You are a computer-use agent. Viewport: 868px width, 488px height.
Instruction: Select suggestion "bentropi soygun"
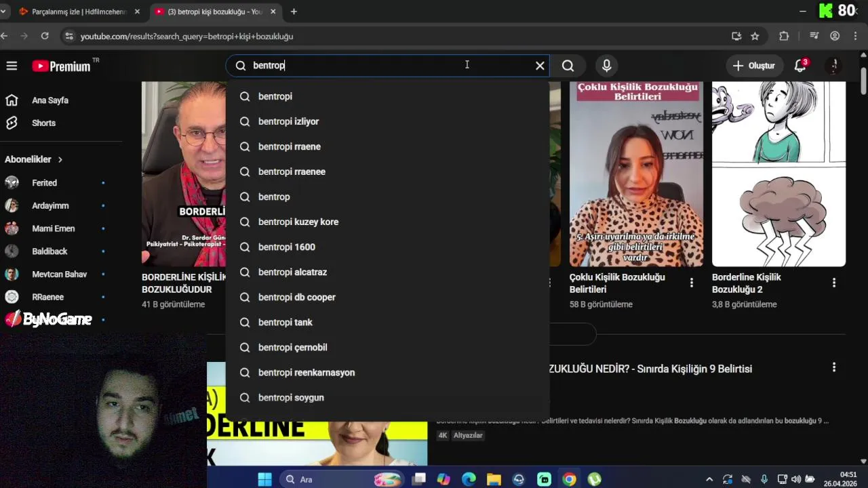387,397
